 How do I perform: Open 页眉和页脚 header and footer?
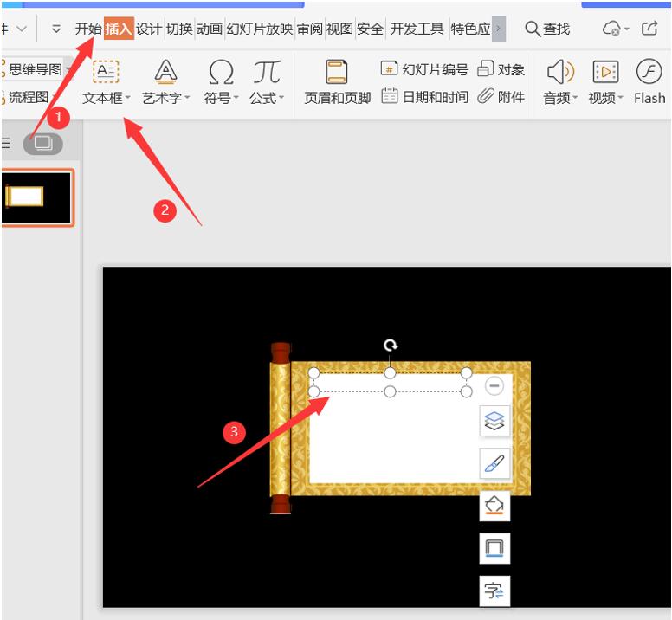337,82
